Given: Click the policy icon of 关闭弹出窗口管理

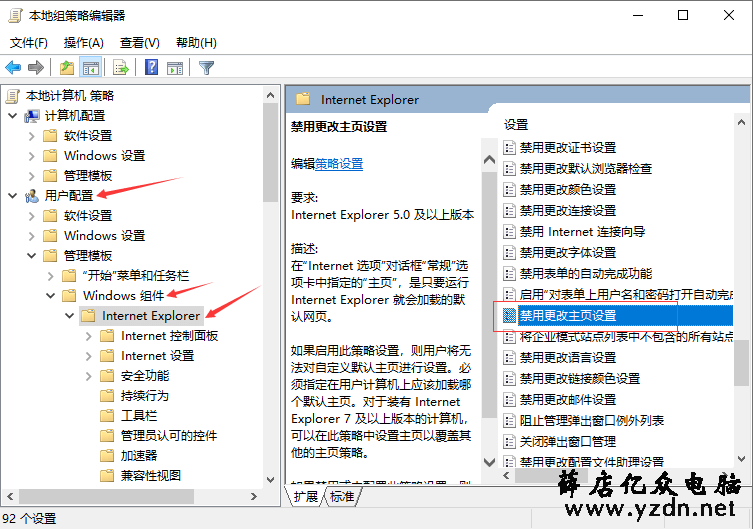Looking at the screenshot, I should 509,442.
